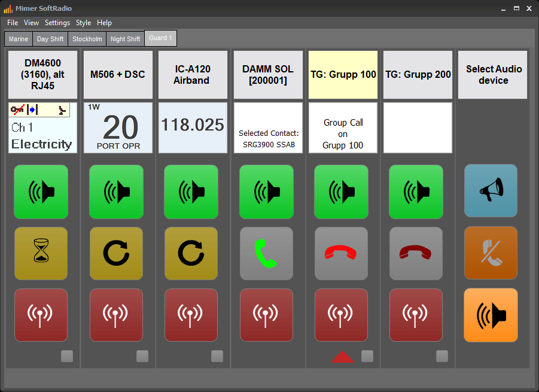The height and width of the screenshot is (392, 539).
Task: Click the megaphone icon in audio column
Action: (491, 191)
